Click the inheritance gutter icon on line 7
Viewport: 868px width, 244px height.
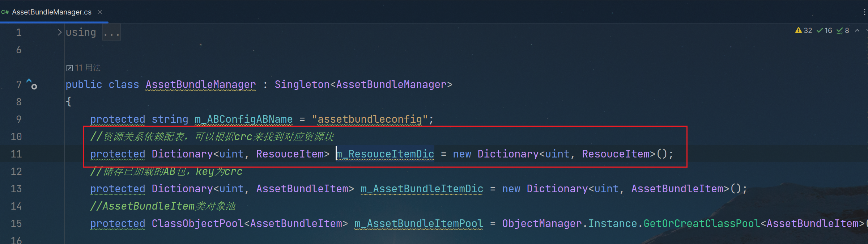(32, 84)
